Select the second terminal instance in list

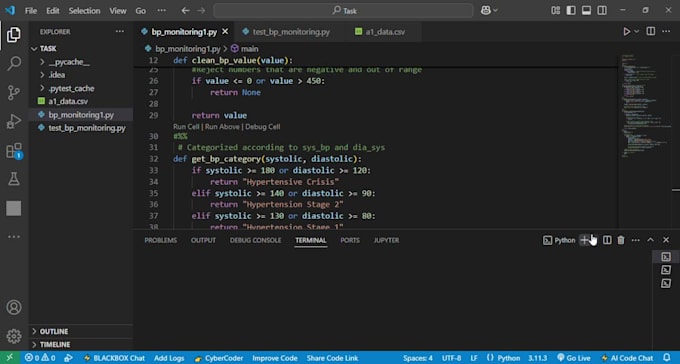coord(666,270)
